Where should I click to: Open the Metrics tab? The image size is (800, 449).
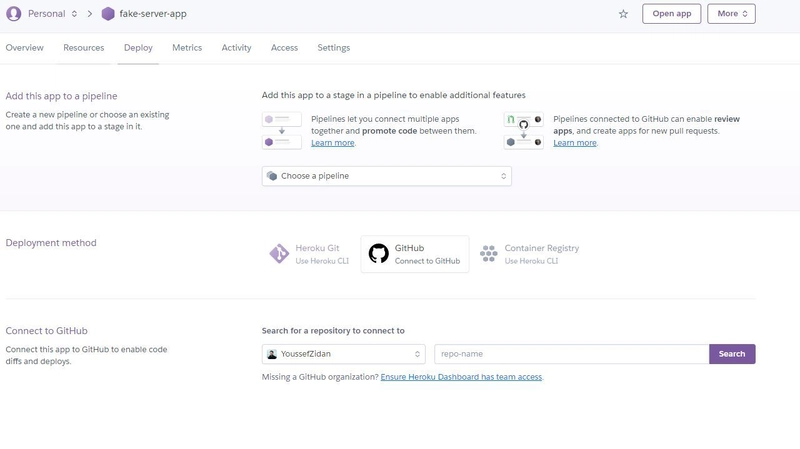point(186,48)
